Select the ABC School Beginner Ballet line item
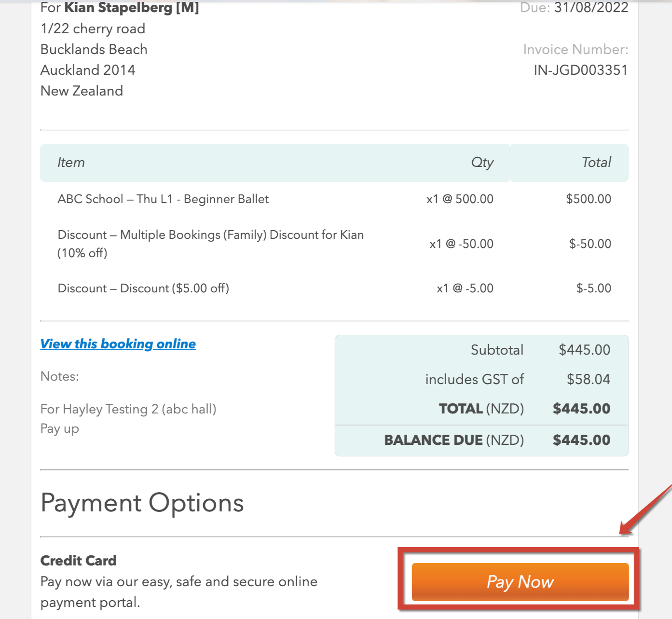 163,199
